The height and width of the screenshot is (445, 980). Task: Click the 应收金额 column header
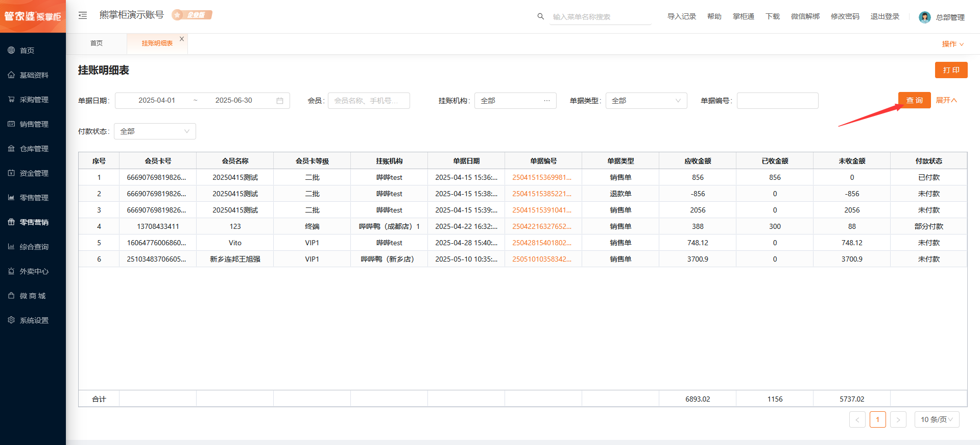coord(698,161)
